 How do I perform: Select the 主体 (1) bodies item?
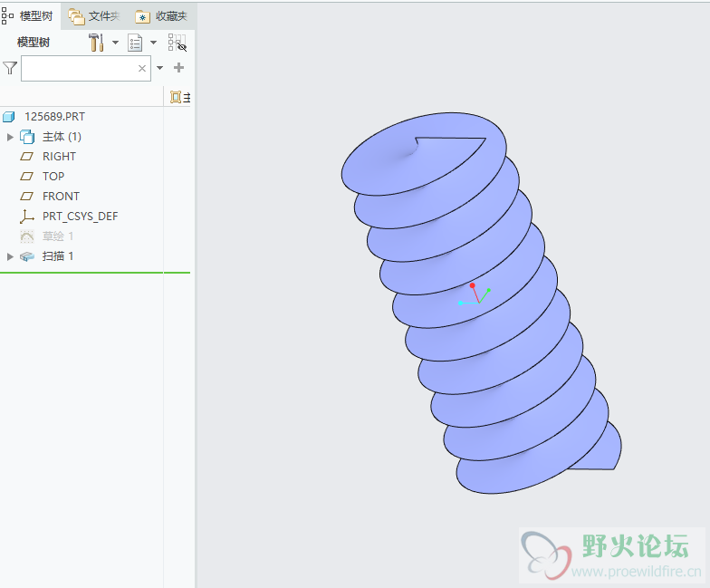tap(62, 137)
